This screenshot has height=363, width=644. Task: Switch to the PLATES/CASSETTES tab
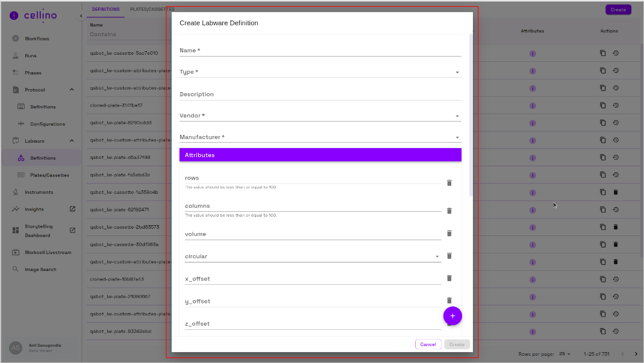(x=151, y=9)
